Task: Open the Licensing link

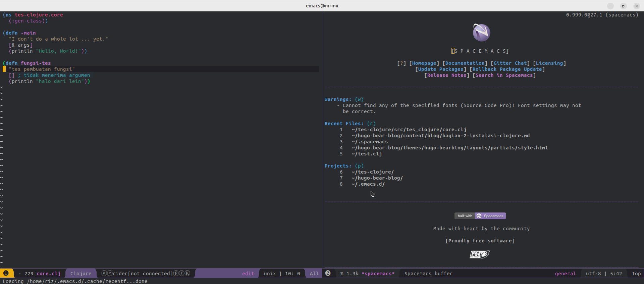Action: click(549, 63)
